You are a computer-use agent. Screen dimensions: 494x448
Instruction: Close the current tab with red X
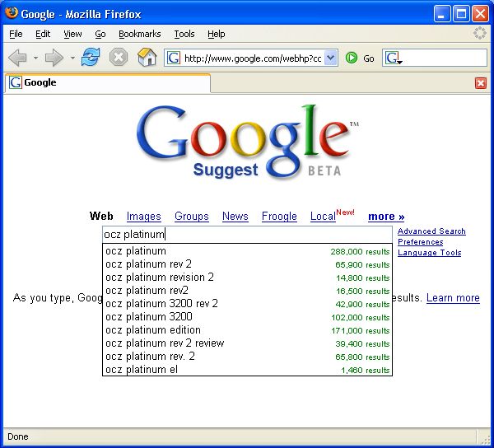click(481, 83)
